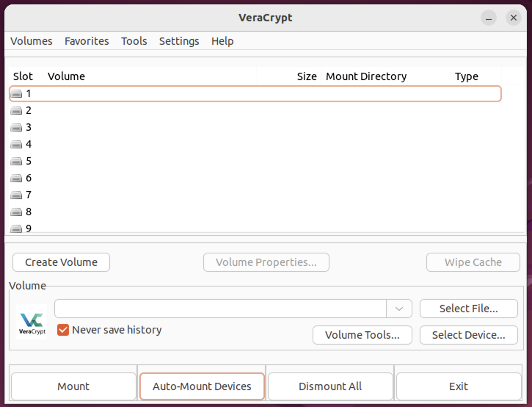The height and width of the screenshot is (407, 532).
Task: Open the Favorites menu
Action: coord(86,41)
